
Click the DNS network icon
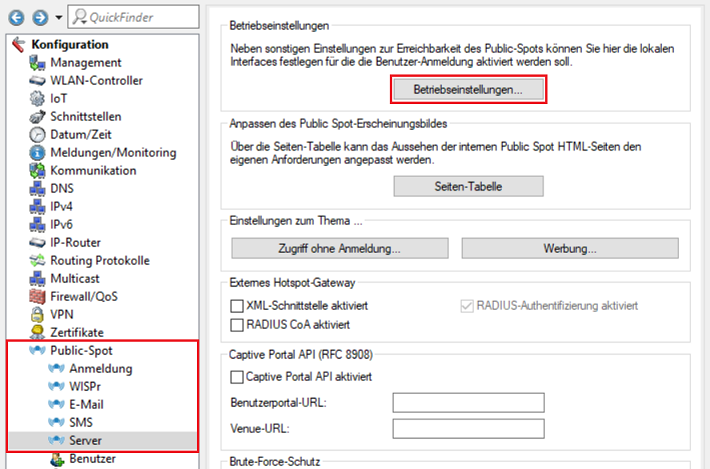click(x=37, y=188)
